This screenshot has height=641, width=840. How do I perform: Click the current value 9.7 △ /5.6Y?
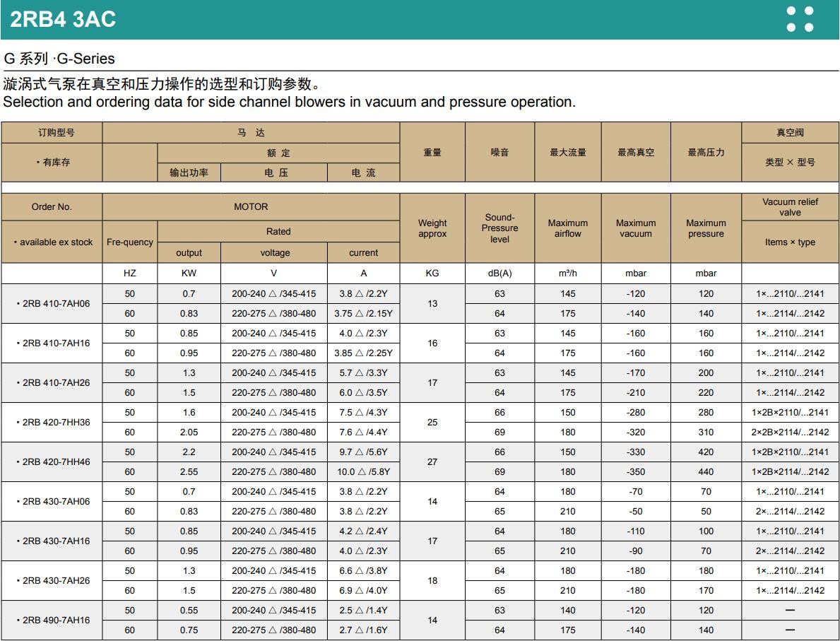click(x=364, y=452)
